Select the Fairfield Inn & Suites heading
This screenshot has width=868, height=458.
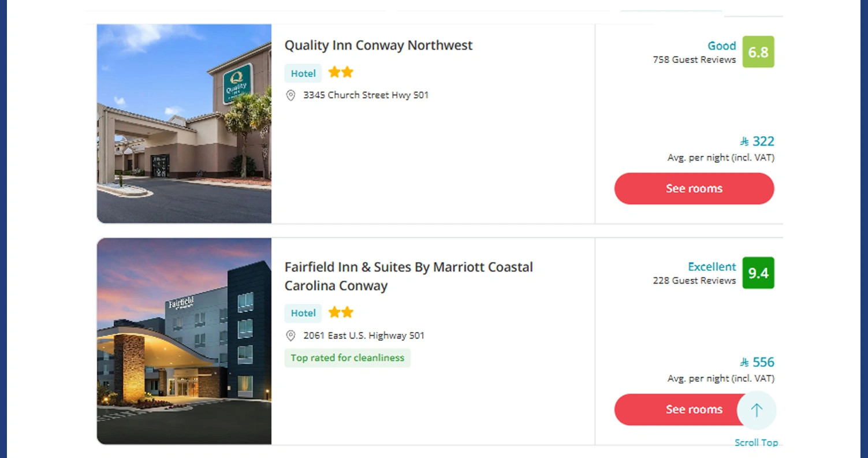[x=408, y=275]
